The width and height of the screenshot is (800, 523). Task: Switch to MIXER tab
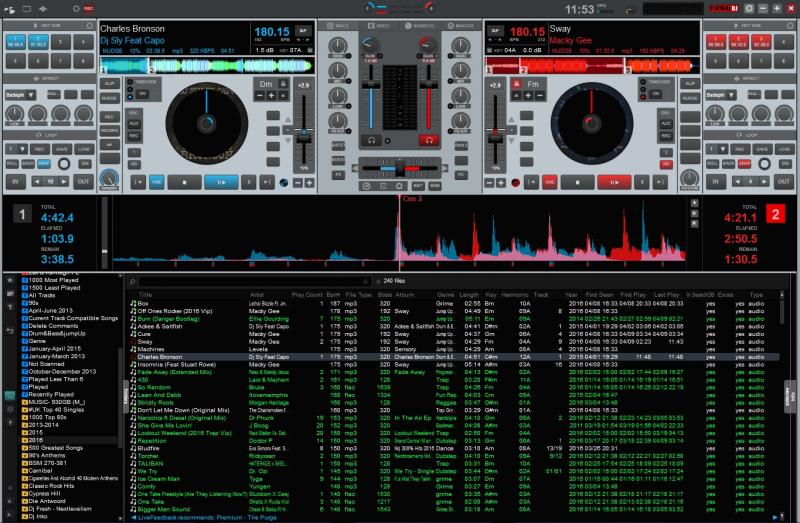tap(337, 26)
